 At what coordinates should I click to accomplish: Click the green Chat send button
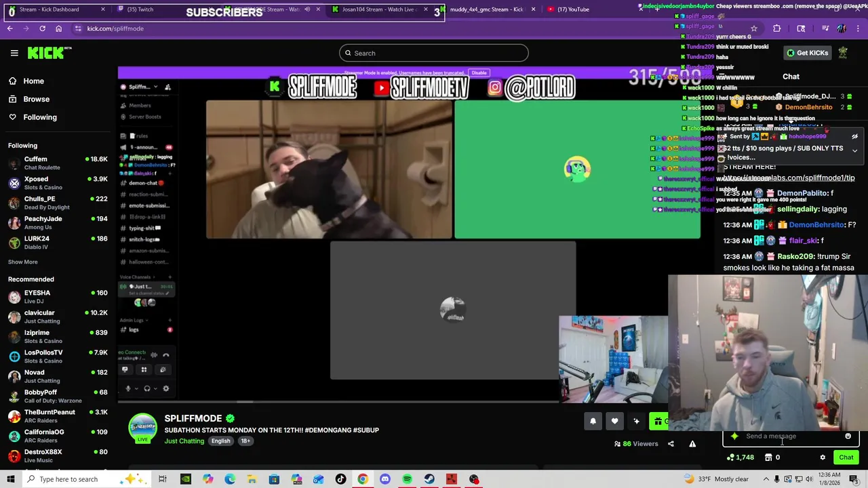(x=846, y=457)
